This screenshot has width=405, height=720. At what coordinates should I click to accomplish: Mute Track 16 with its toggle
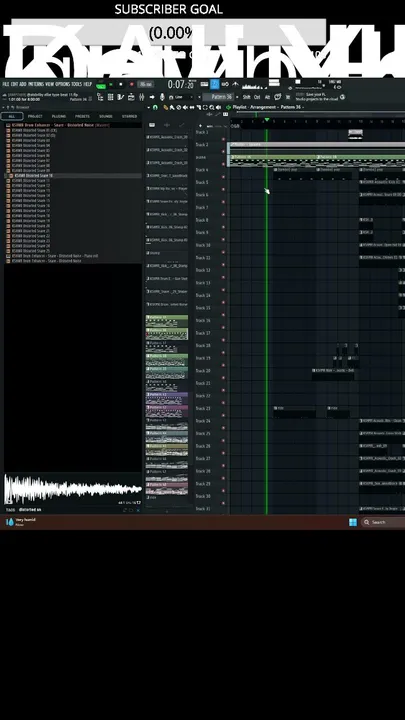224,327
